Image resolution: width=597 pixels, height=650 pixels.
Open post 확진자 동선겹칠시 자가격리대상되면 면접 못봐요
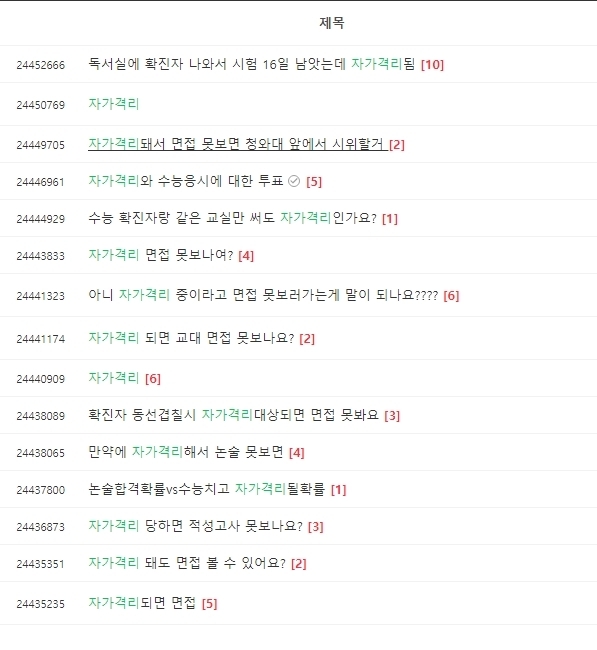233,415
